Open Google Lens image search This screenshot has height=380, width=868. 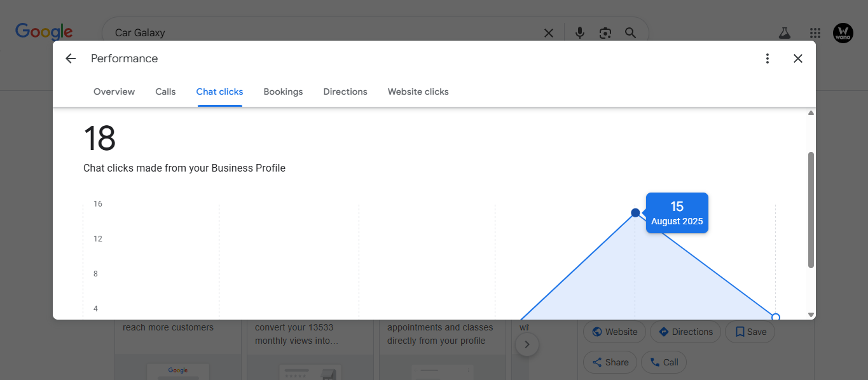click(x=605, y=32)
